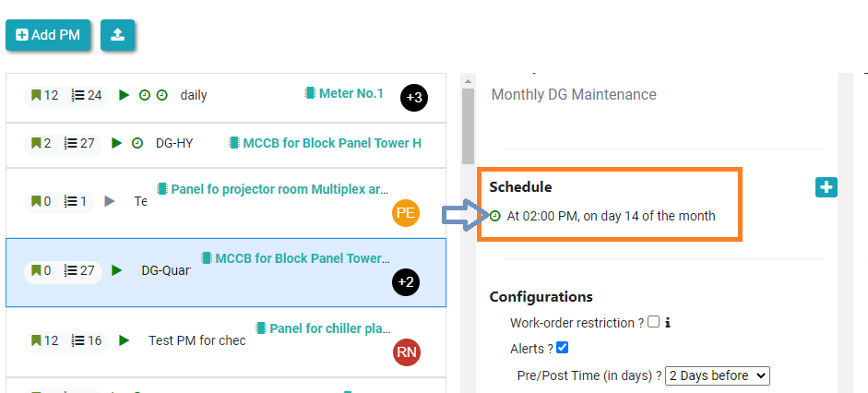Click the red RN user avatar
This screenshot has height=393, width=868.
pos(406,351)
